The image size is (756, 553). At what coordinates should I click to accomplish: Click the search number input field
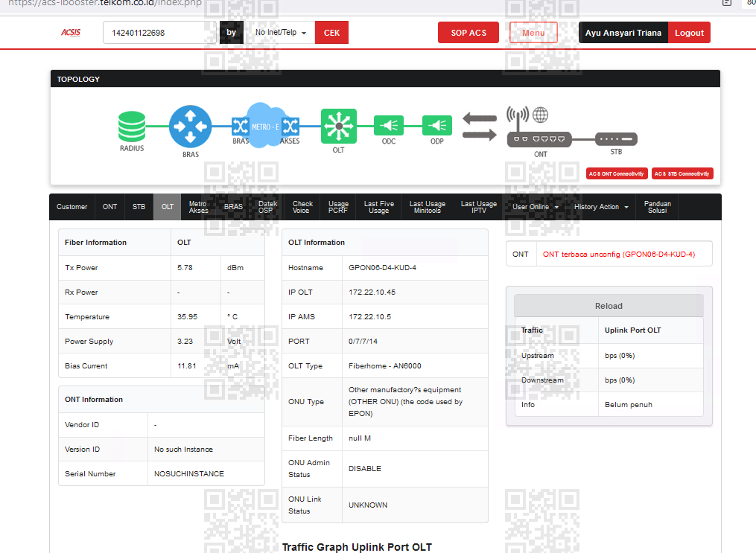[159, 32]
